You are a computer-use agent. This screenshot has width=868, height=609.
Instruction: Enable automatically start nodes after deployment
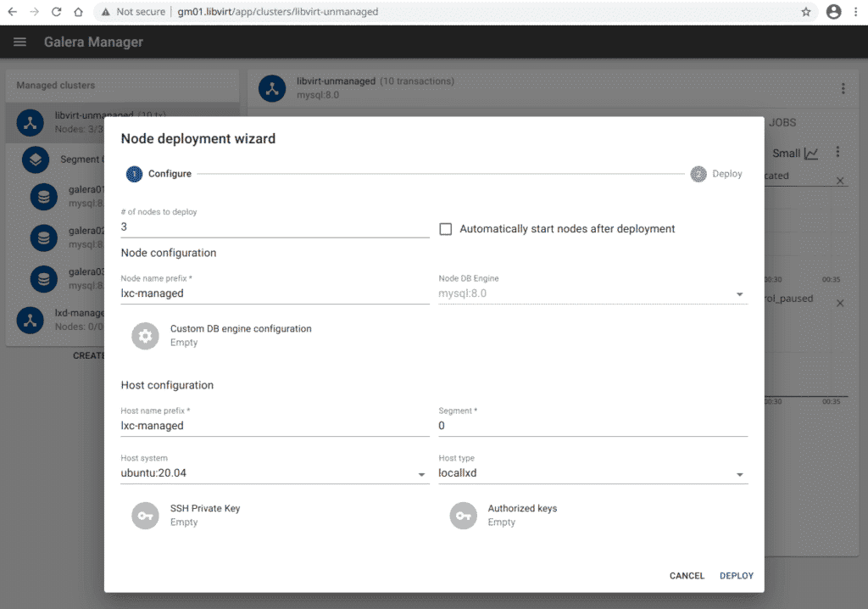click(446, 229)
